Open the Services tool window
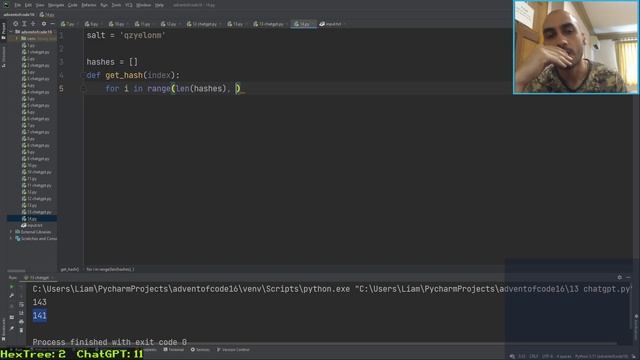This screenshot has height=360, width=640. pos(200,350)
